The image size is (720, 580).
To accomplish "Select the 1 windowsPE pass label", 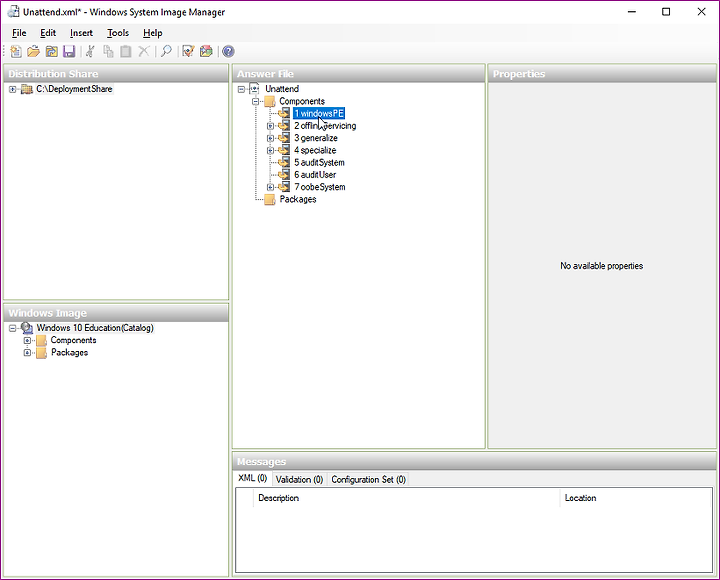I will (319, 113).
